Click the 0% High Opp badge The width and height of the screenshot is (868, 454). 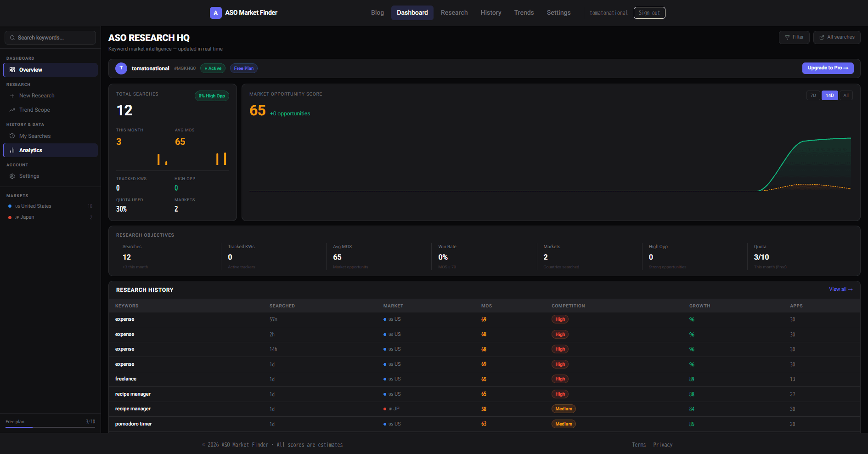pos(212,96)
